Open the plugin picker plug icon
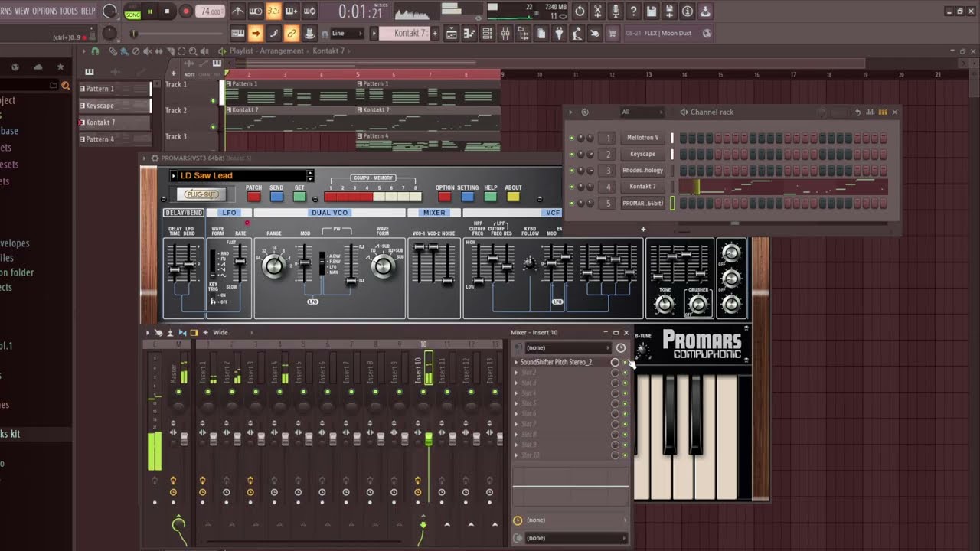This screenshot has width=980, height=551. 559,34
